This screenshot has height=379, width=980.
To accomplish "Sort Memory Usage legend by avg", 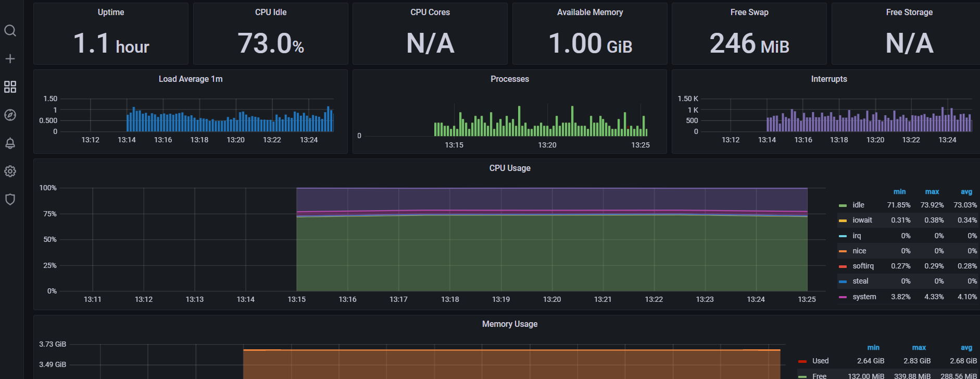I will 966,348.
